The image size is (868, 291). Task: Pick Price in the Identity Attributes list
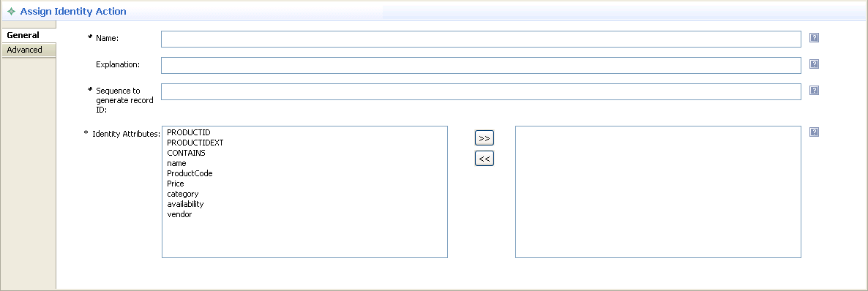(x=176, y=184)
